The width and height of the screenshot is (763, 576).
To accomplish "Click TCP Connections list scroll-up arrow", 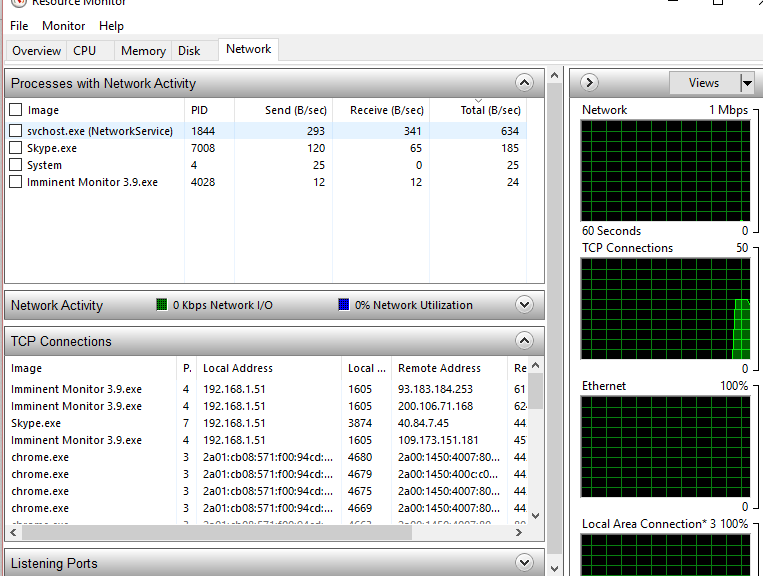I will click(536, 365).
